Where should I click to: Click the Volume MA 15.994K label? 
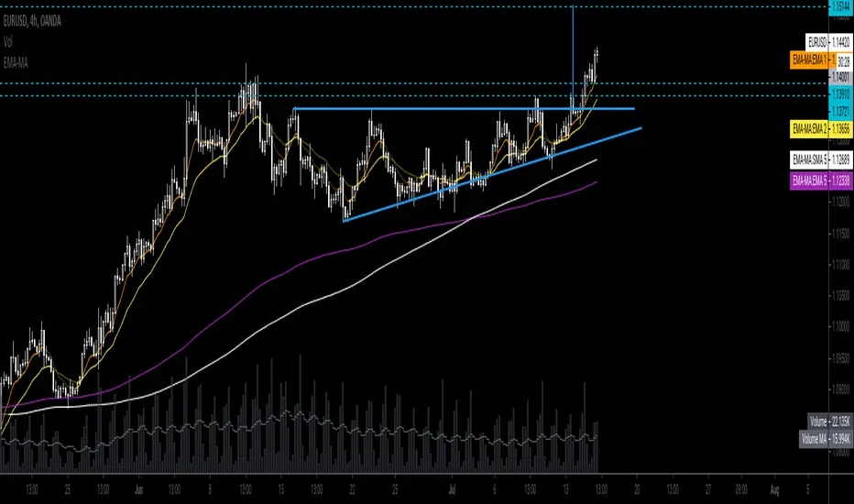click(x=825, y=439)
